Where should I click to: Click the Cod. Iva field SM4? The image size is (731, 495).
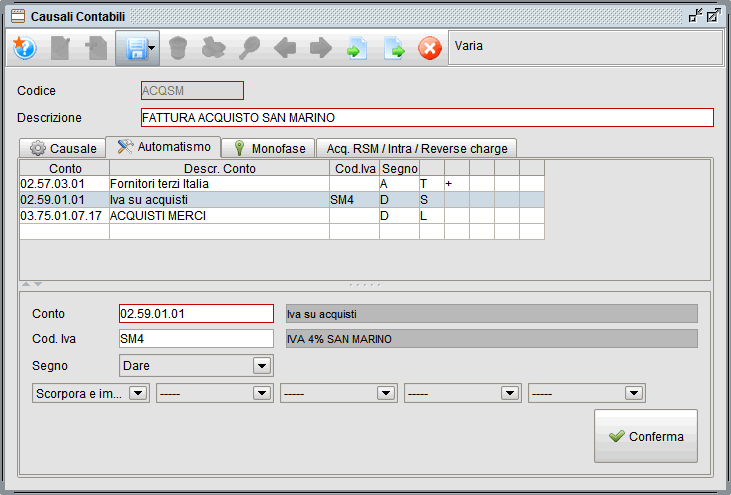(x=196, y=338)
